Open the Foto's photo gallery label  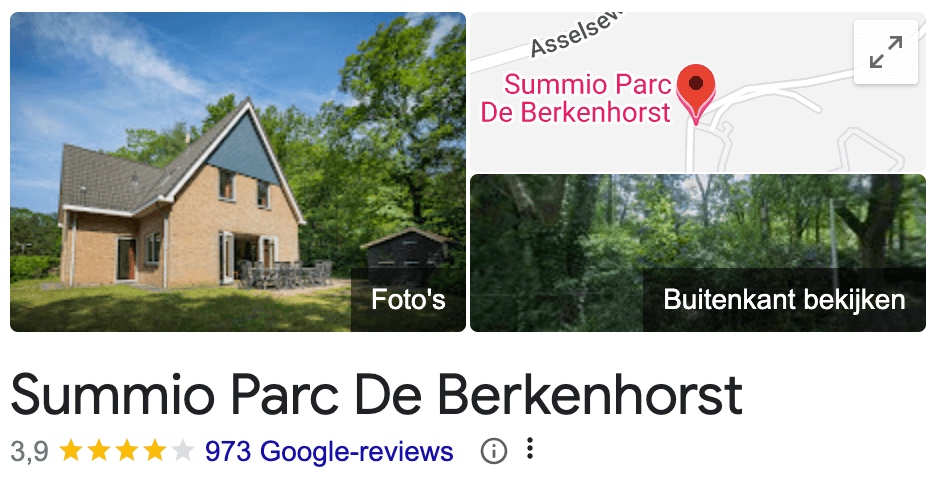[x=408, y=299]
